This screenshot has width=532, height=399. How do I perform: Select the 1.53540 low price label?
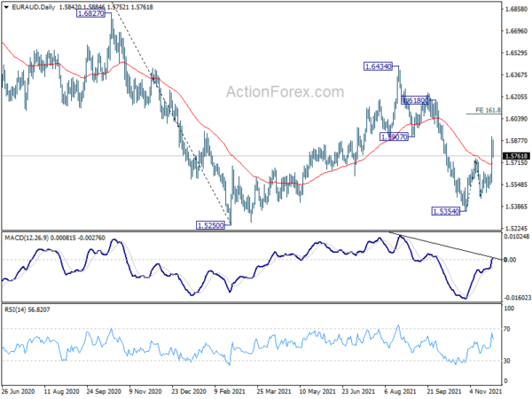click(446, 211)
